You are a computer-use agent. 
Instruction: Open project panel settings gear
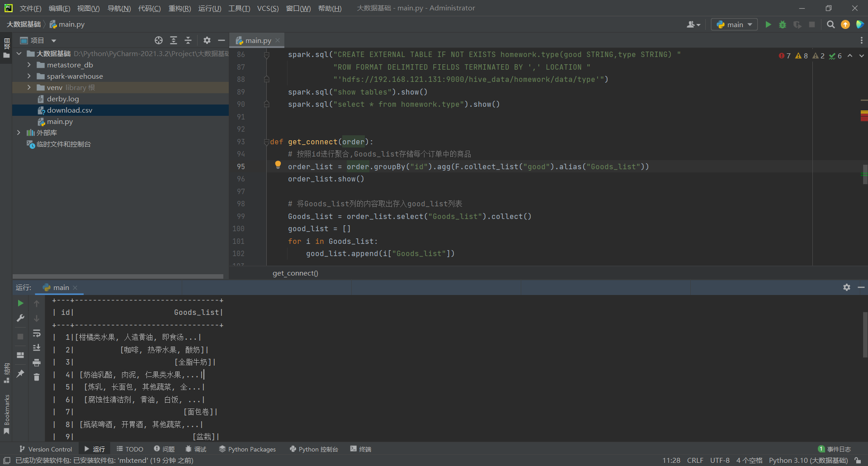point(207,40)
